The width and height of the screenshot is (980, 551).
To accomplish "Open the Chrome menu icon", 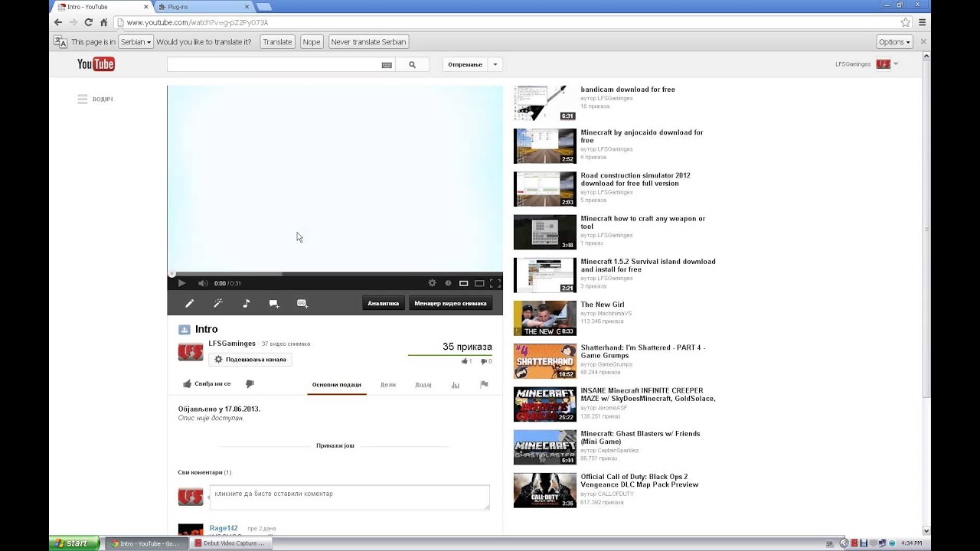I will coord(923,22).
